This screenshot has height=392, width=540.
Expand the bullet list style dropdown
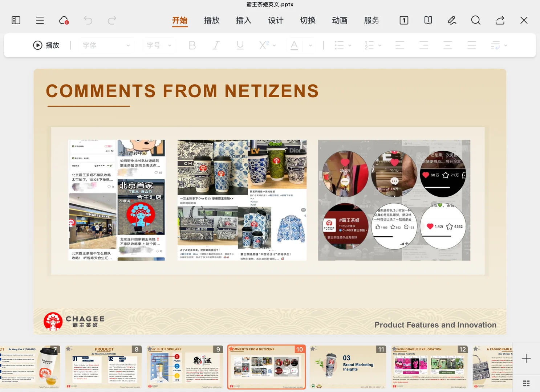[350, 46]
